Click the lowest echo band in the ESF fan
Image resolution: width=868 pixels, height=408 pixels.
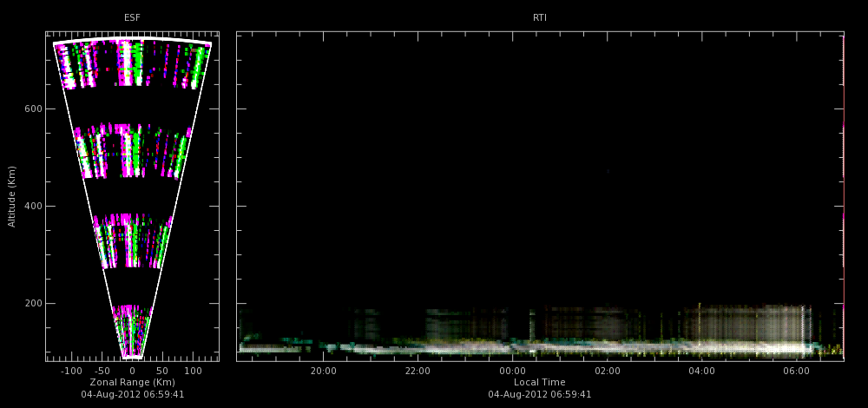(132, 331)
